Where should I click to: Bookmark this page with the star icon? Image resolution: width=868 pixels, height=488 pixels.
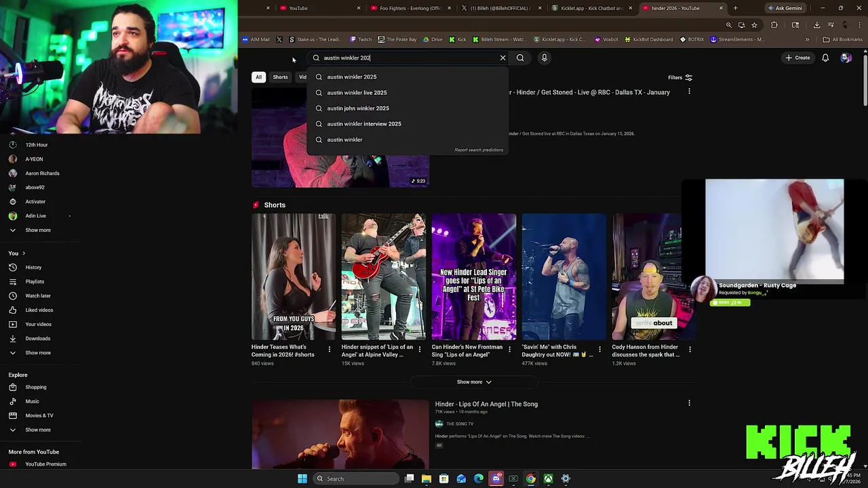(x=754, y=25)
